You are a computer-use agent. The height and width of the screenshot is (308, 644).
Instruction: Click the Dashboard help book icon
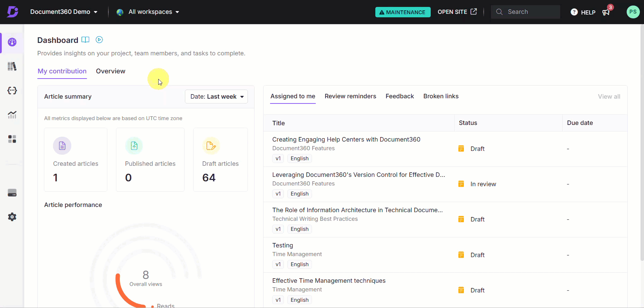85,40
